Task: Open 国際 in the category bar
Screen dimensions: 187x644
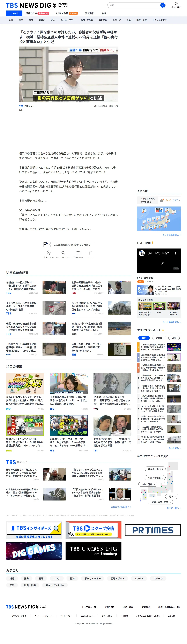Action: click(31, 20)
